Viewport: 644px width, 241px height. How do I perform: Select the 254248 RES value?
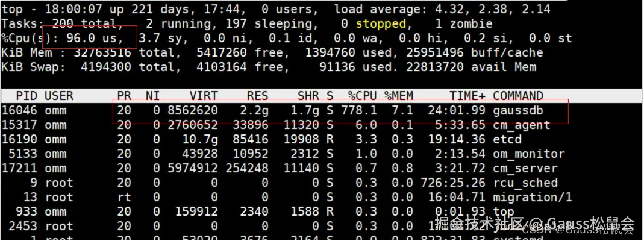pyautogui.click(x=247, y=168)
